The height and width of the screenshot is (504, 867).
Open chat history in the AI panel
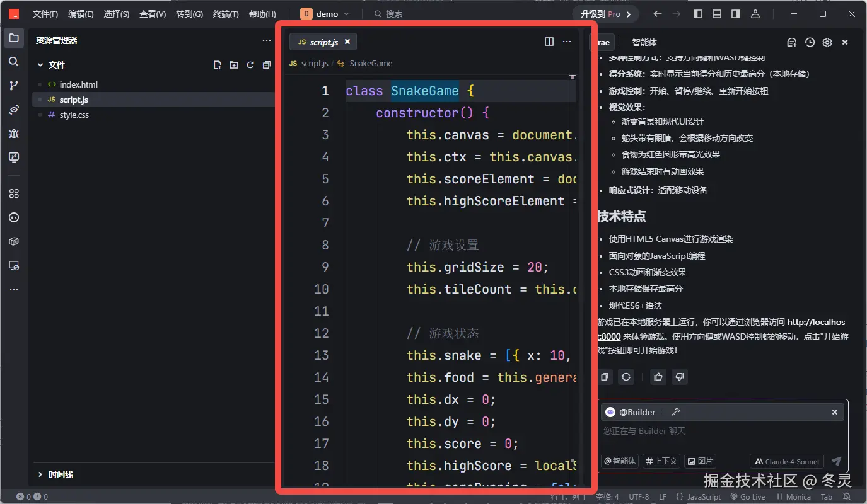[x=810, y=42]
